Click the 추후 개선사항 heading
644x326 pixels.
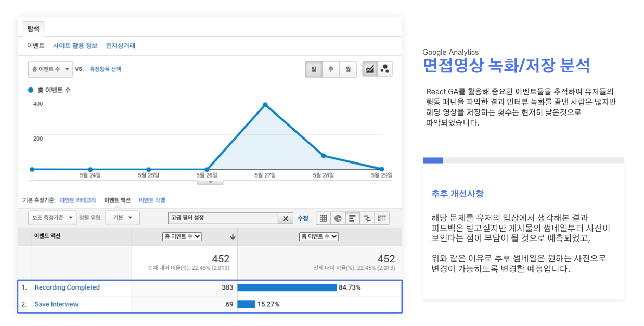[457, 194]
